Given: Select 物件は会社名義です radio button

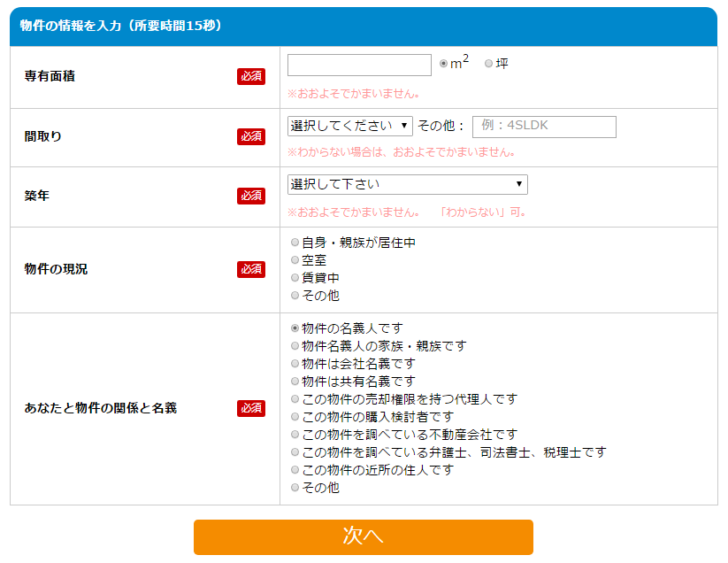Looking at the screenshot, I should pyautogui.click(x=295, y=364).
